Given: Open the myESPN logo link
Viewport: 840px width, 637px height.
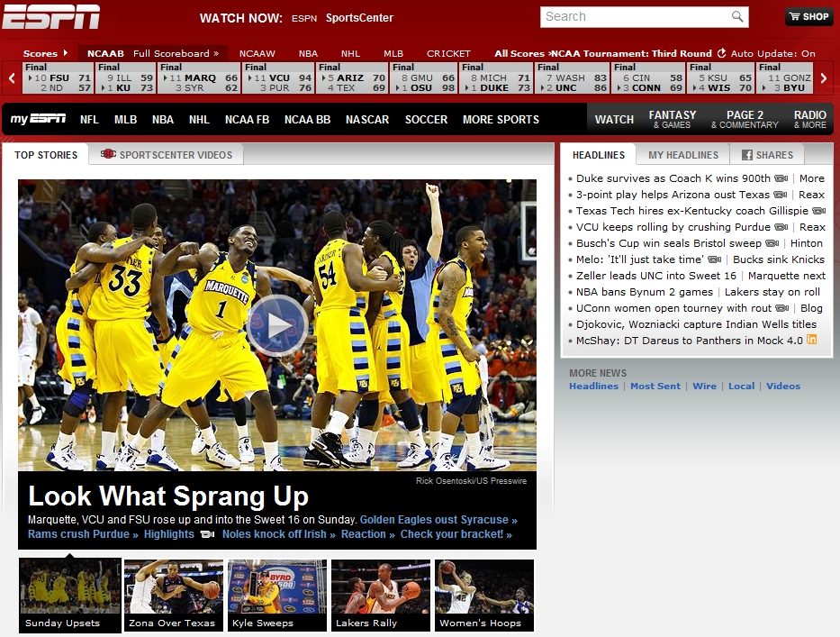Looking at the screenshot, I should (x=38, y=119).
